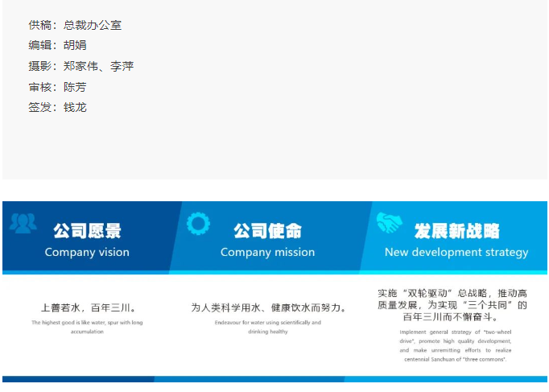Click the 供稿：总裁办公室 credit line

click(75, 25)
